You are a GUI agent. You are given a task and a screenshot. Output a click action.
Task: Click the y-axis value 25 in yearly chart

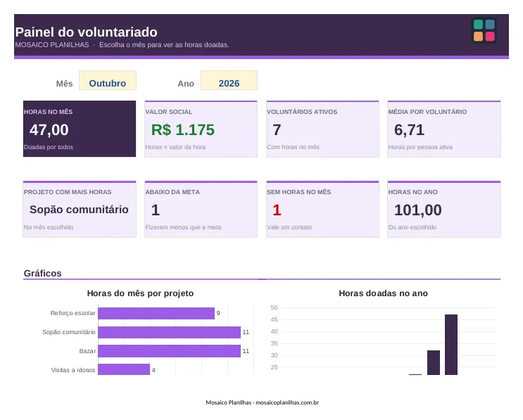pos(275,367)
